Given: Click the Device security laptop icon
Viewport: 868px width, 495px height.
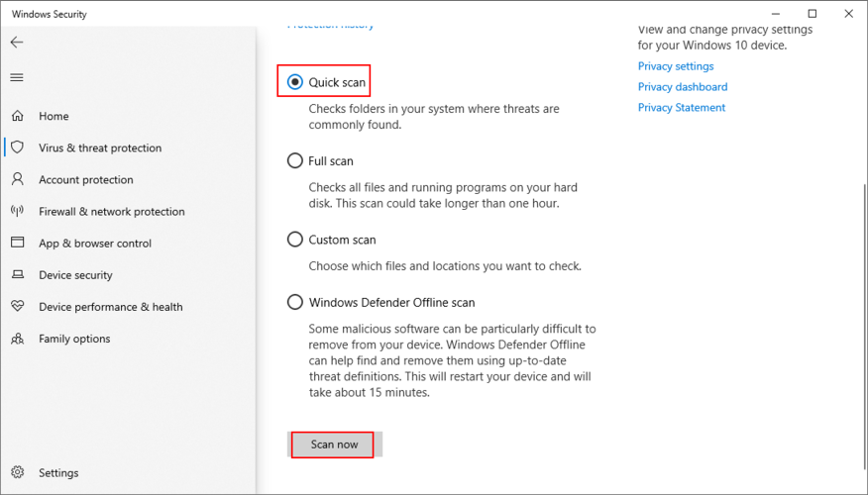Looking at the screenshot, I should pyautogui.click(x=18, y=274).
